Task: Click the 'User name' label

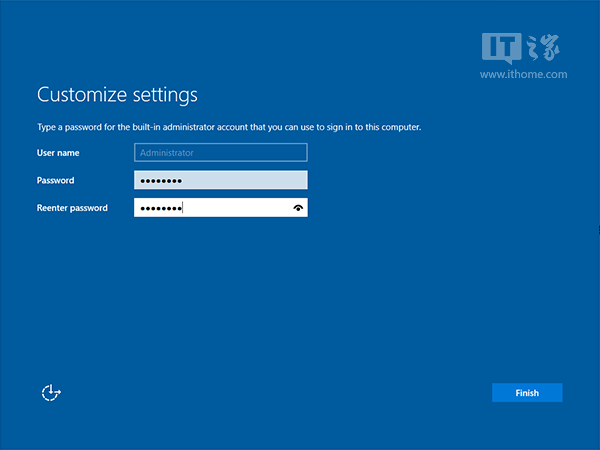Action: [x=58, y=153]
